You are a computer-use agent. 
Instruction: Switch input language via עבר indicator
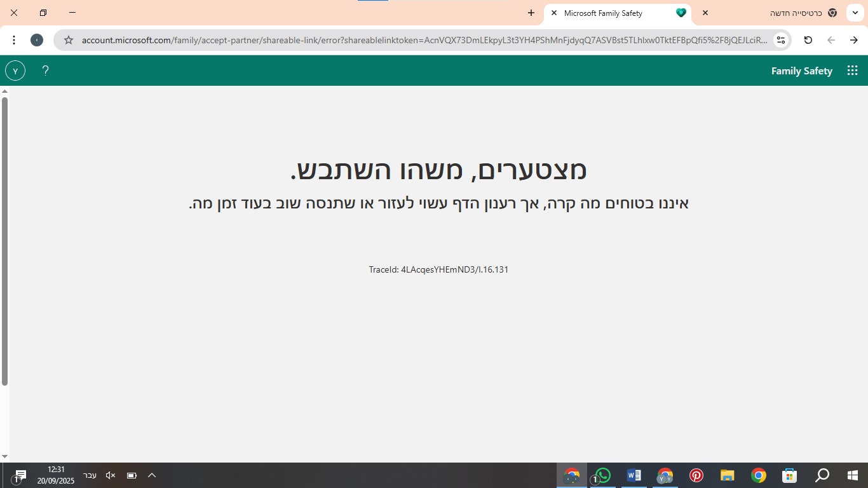(x=90, y=475)
